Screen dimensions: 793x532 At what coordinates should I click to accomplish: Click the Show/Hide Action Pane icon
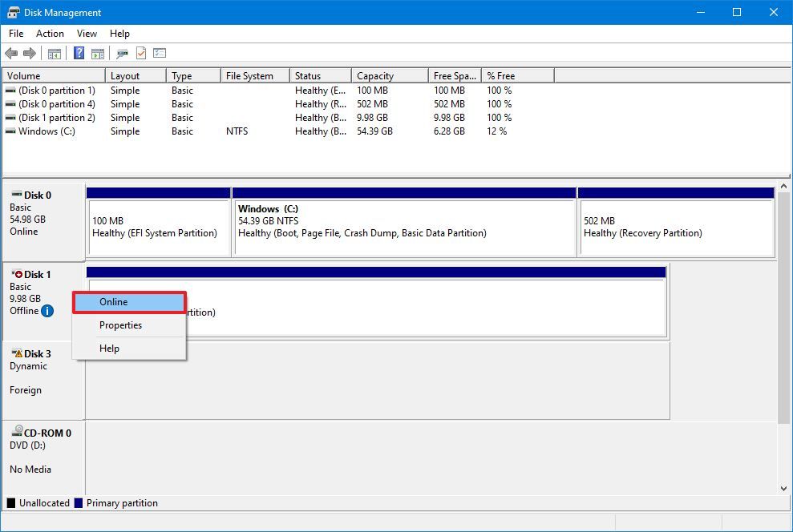[97, 54]
